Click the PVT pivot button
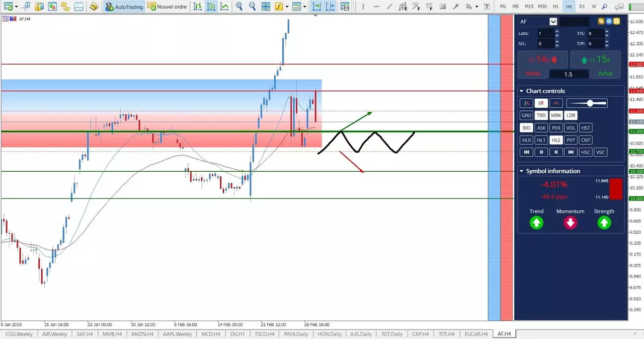Screen dimensions: 644x339 tap(571, 140)
